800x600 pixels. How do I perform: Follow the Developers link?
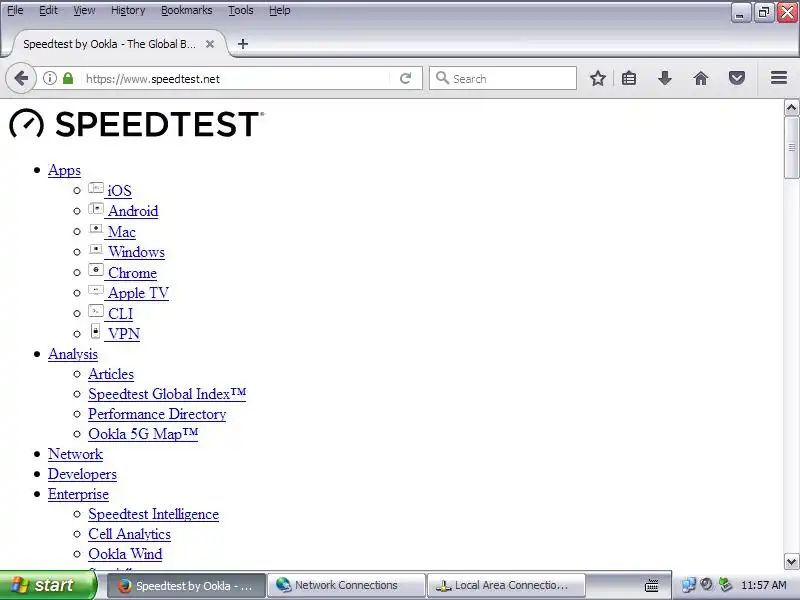pyautogui.click(x=82, y=474)
